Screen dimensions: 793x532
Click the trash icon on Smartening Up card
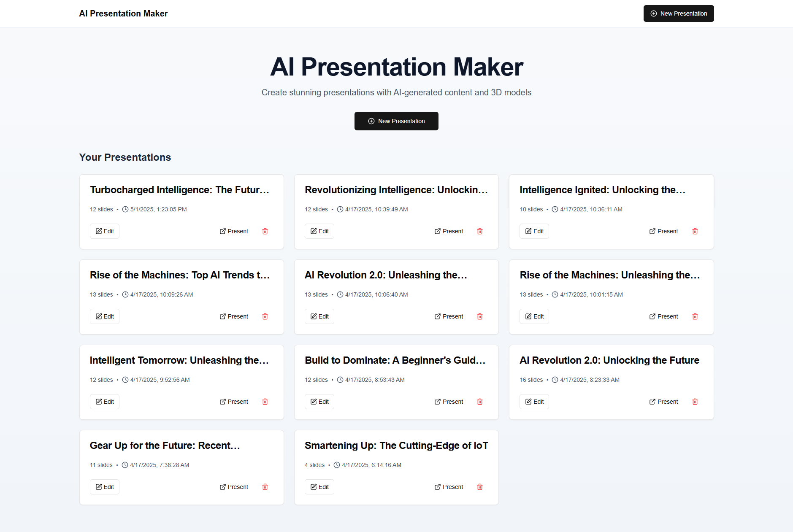[x=479, y=487]
